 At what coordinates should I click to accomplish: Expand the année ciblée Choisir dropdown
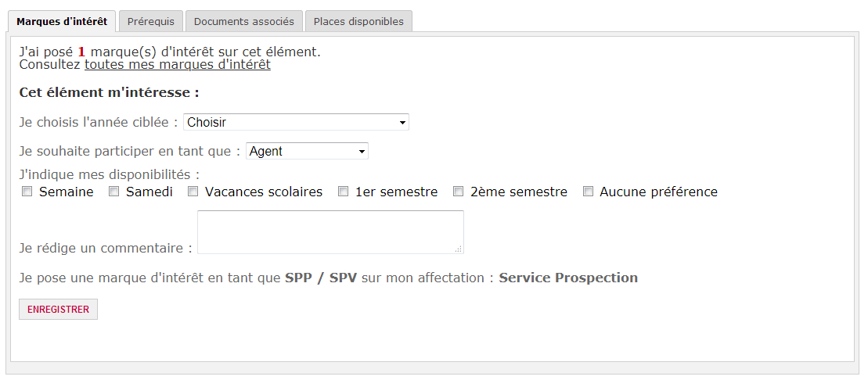click(x=296, y=122)
